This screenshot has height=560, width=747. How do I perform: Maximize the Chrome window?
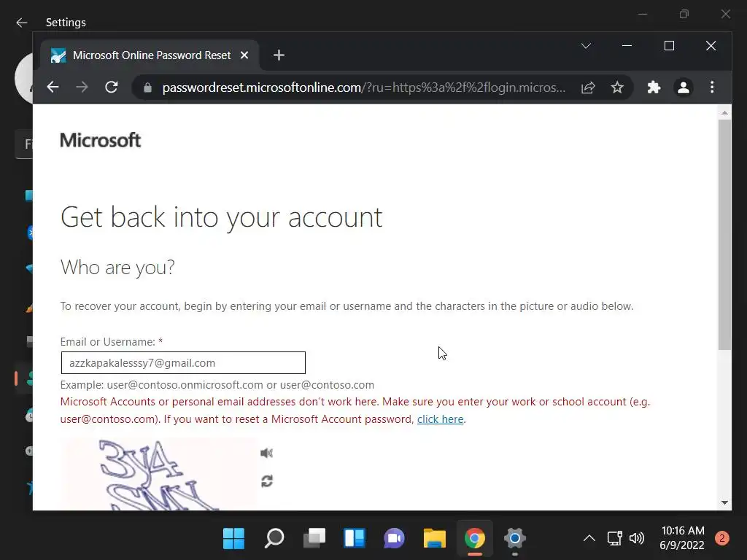(x=669, y=46)
